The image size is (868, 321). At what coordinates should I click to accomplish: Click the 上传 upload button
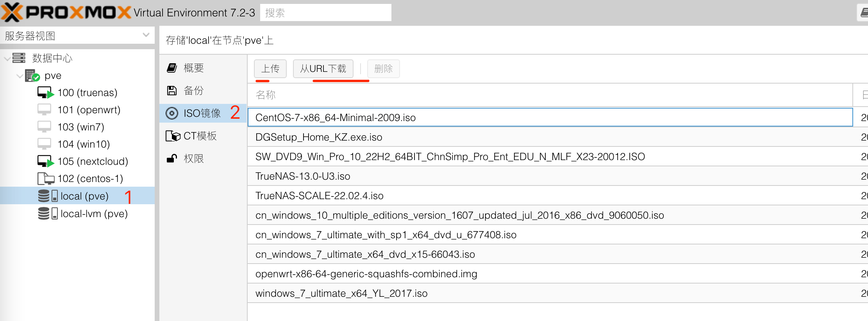tap(270, 69)
